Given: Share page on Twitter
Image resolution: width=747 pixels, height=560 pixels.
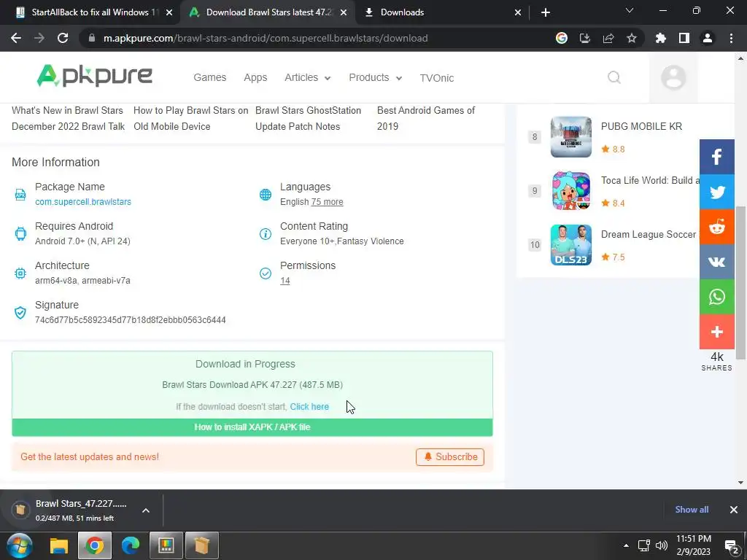Looking at the screenshot, I should [716, 192].
